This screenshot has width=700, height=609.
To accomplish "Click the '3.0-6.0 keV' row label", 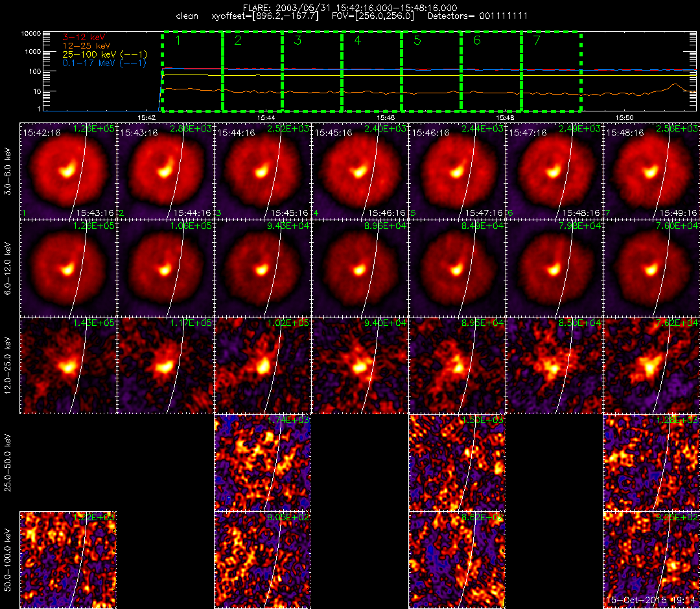I will click(x=8, y=171).
